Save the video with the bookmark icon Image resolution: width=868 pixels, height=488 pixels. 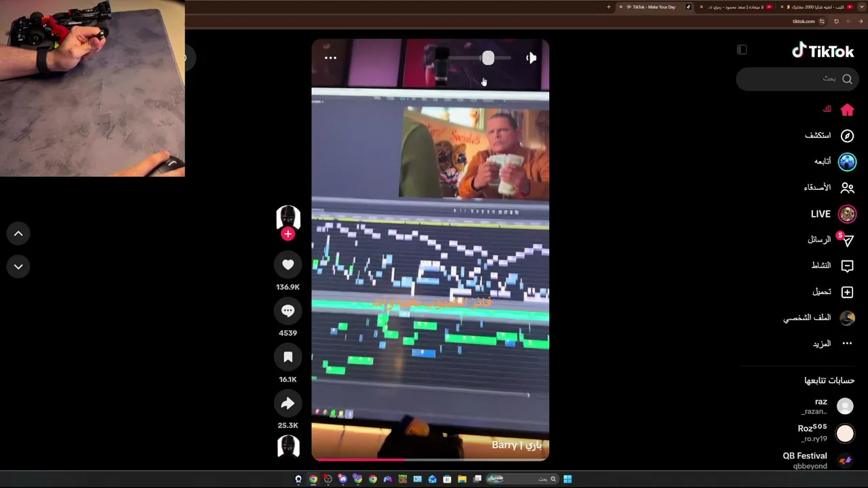point(288,357)
